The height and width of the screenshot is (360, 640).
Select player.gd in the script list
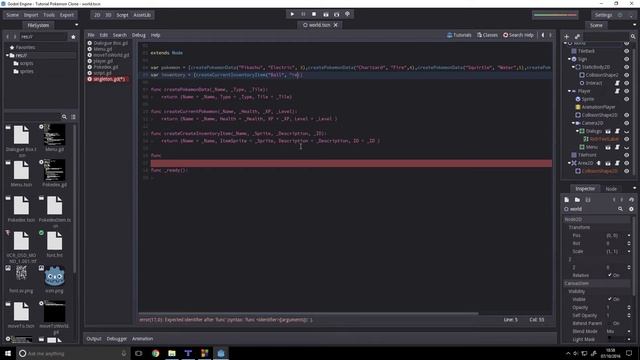click(103, 61)
